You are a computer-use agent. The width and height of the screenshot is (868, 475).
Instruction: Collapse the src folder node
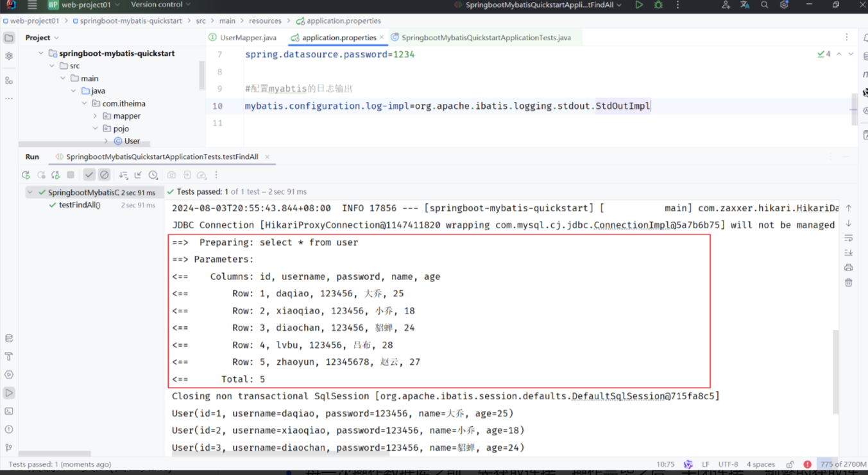tap(52, 66)
